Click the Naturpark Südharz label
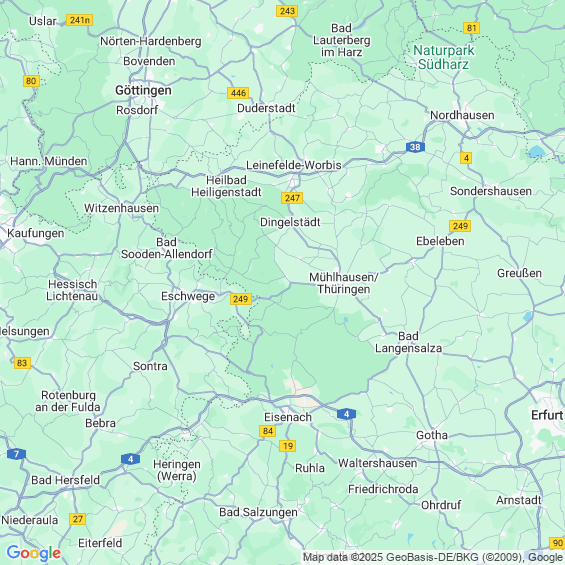Image resolution: width=565 pixels, height=565 pixels. [444, 57]
